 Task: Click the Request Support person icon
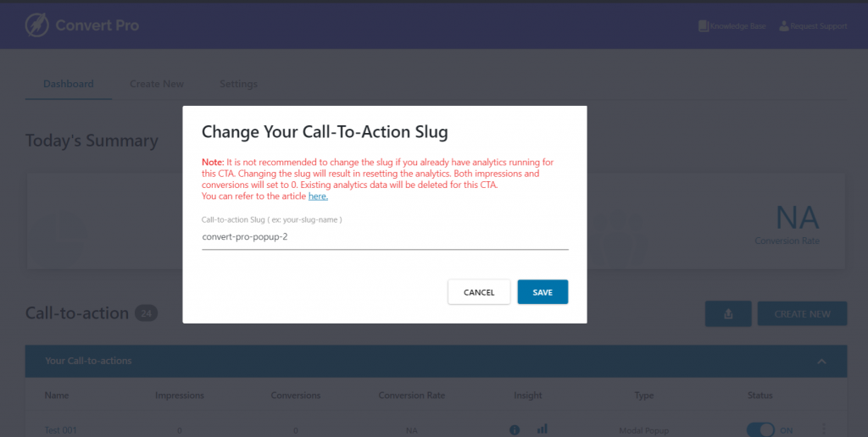pyautogui.click(x=784, y=26)
